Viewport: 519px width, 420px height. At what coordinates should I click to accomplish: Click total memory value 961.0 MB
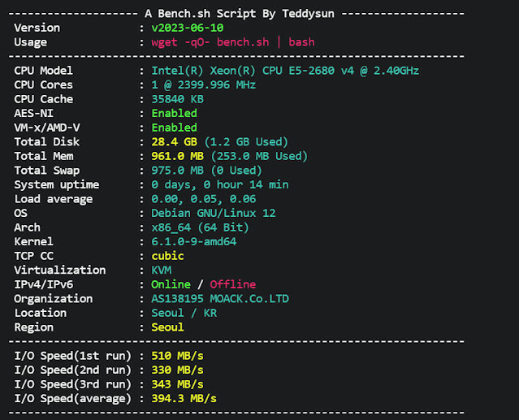(x=177, y=156)
